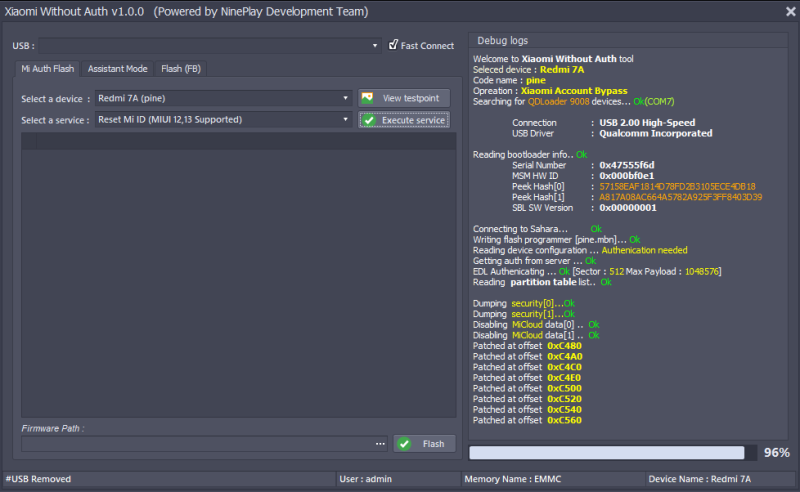Click the Peek Hash[0] orange value
Image resolution: width=800 pixels, height=492 pixels.
(677, 186)
